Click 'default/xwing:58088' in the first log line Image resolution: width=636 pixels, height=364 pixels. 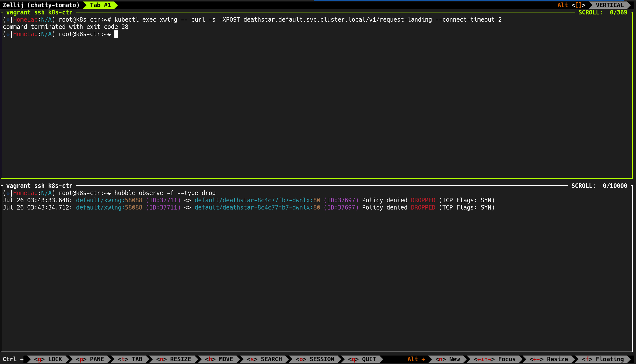[109, 200]
